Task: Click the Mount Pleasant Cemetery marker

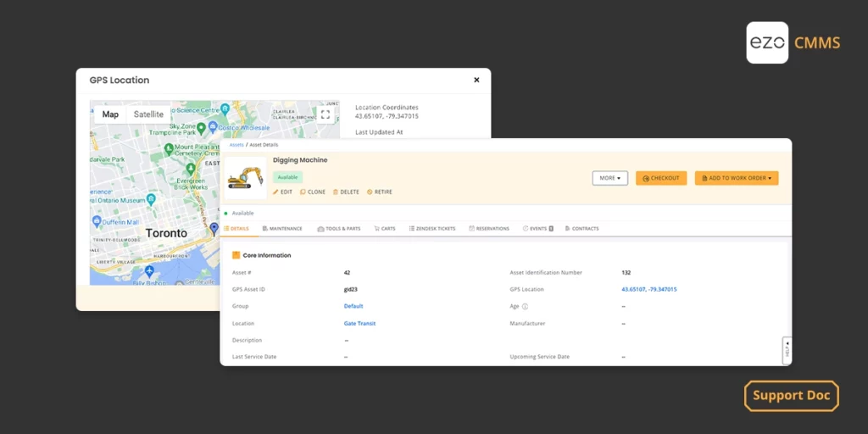Action: point(169,148)
